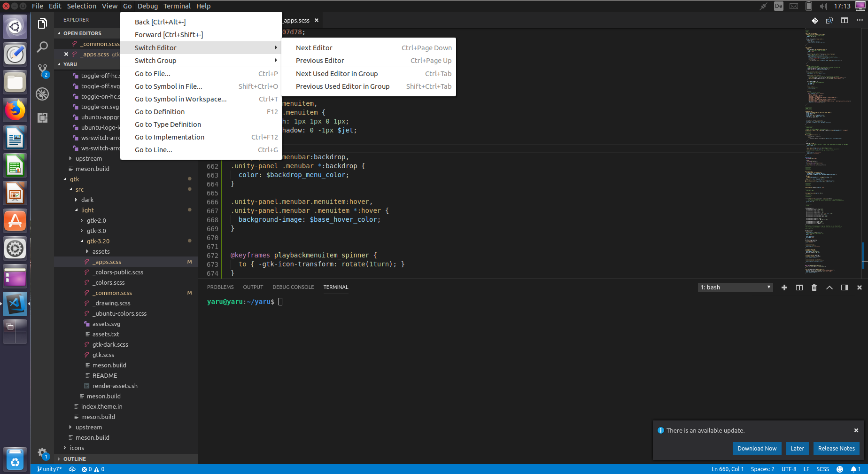The height and width of the screenshot is (474, 868).
Task: Kill terminal with trash icon
Action: pos(814,288)
